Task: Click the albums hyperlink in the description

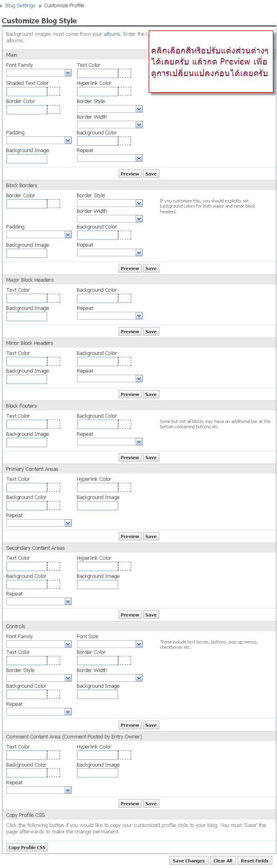Action: coord(112,34)
